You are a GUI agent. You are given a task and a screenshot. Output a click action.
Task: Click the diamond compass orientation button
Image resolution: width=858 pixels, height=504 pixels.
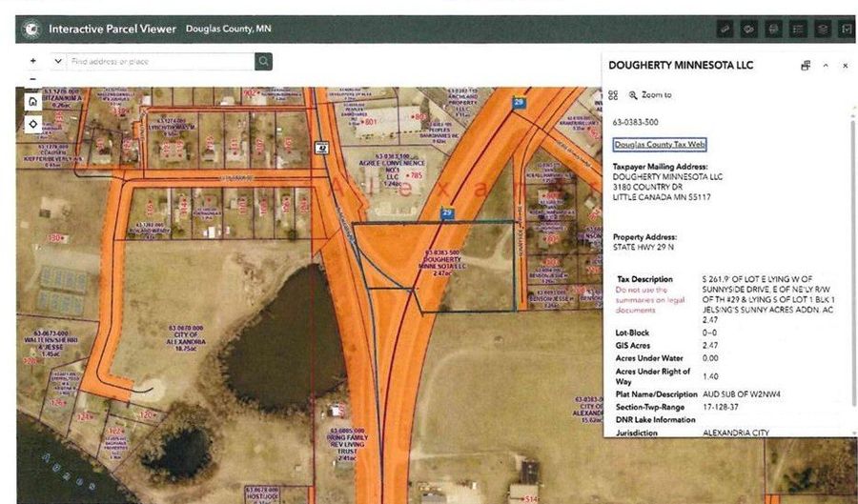point(32,125)
